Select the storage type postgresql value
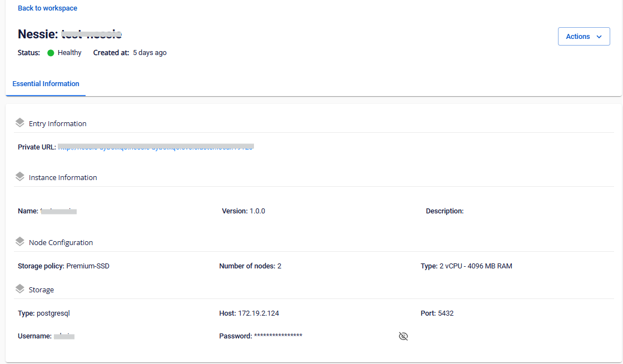This screenshot has height=364, width=623. tap(53, 313)
